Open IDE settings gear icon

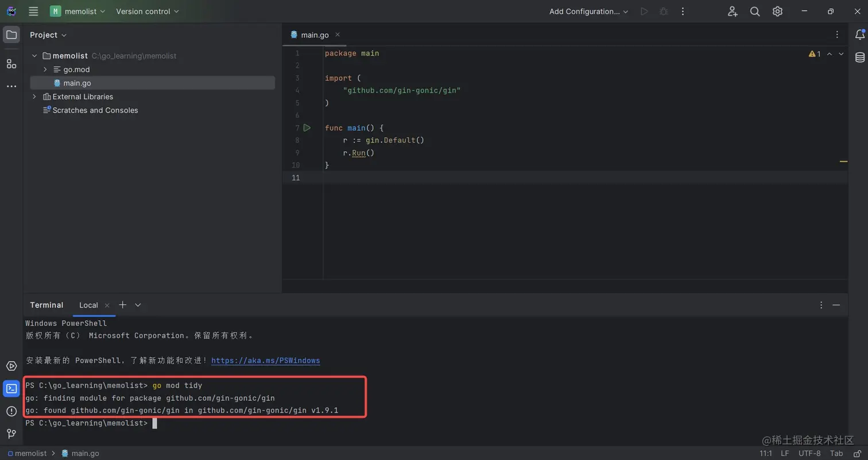point(777,11)
